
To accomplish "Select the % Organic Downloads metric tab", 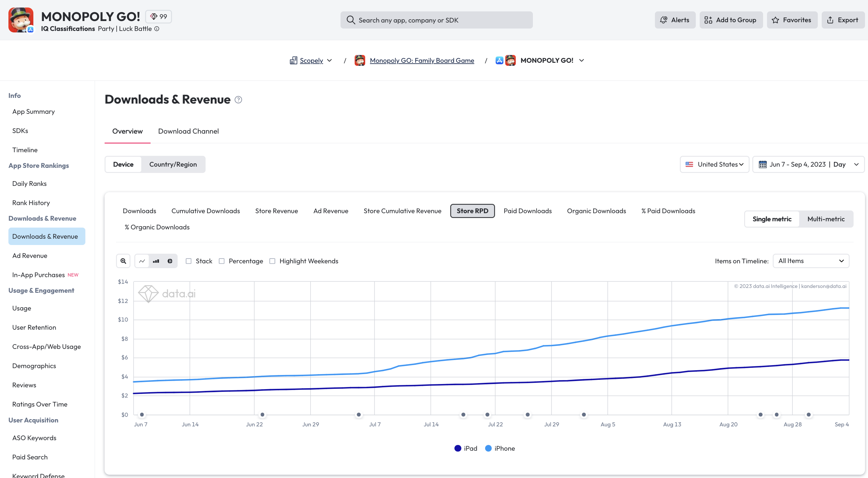I will coord(157,227).
